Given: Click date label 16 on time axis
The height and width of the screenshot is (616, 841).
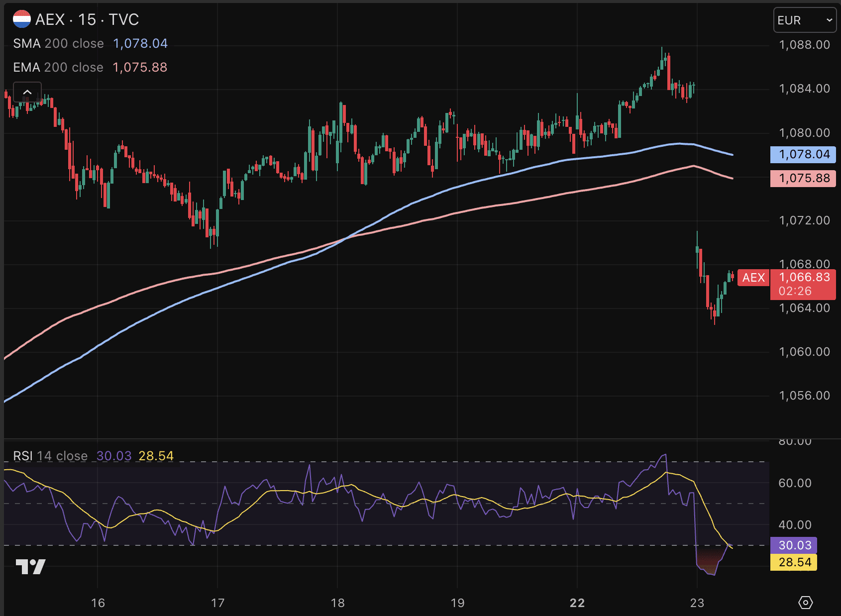Looking at the screenshot, I should pos(98,603).
